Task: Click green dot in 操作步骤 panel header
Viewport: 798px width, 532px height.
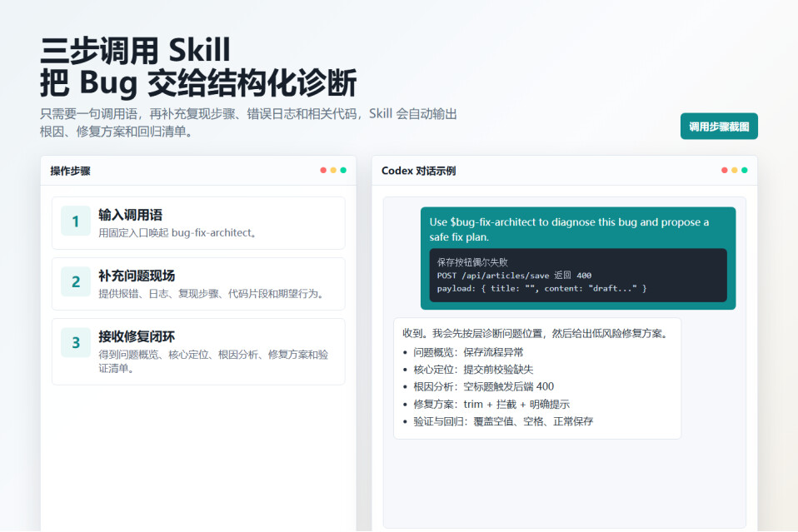Action: coord(343,170)
